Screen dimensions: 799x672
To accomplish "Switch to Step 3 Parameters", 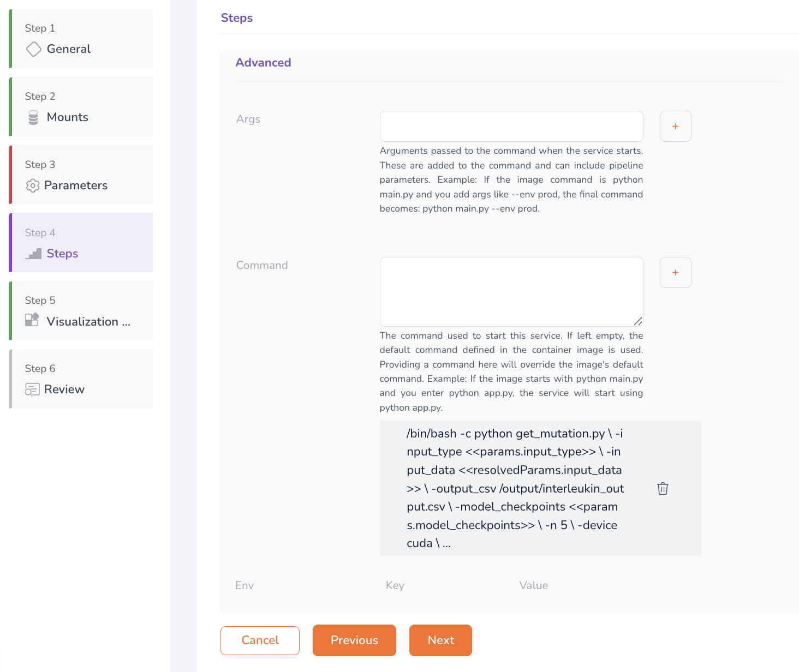I will pos(82,175).
